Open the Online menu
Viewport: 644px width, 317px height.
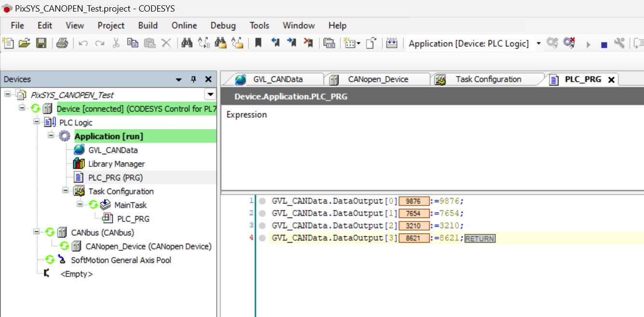pyautogui.click(x=184, y=26)
